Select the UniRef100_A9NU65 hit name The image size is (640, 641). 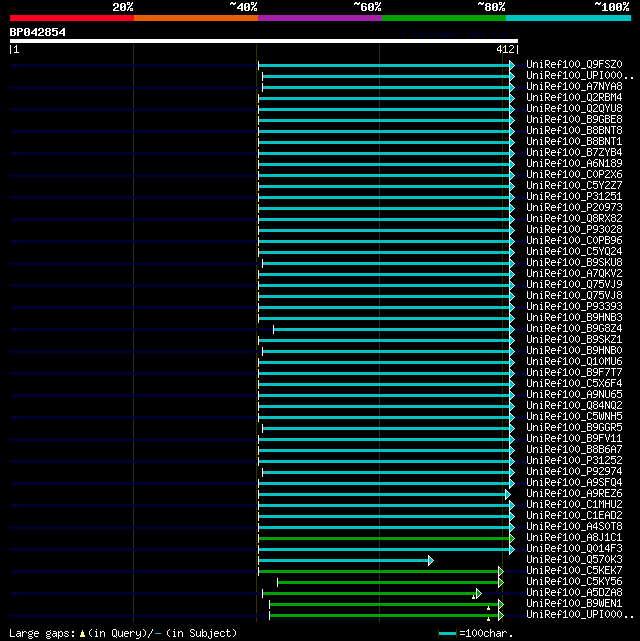click(574, 394)
